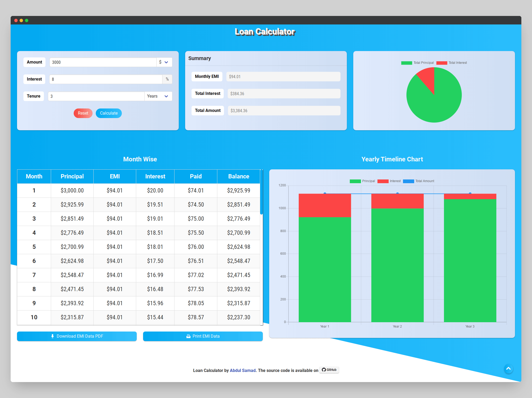Viewport: 532px width, 398px height.
Task: Toggle Total Interest legend in pie chart
Action: click(452, 63)
